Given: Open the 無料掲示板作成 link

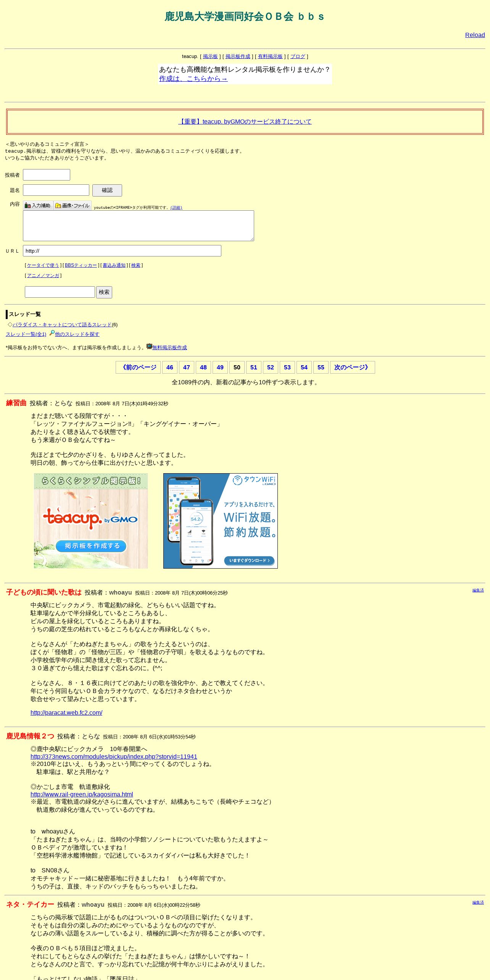Looking at the screenshot, I should pyautogui.click(x=170, y=348).
